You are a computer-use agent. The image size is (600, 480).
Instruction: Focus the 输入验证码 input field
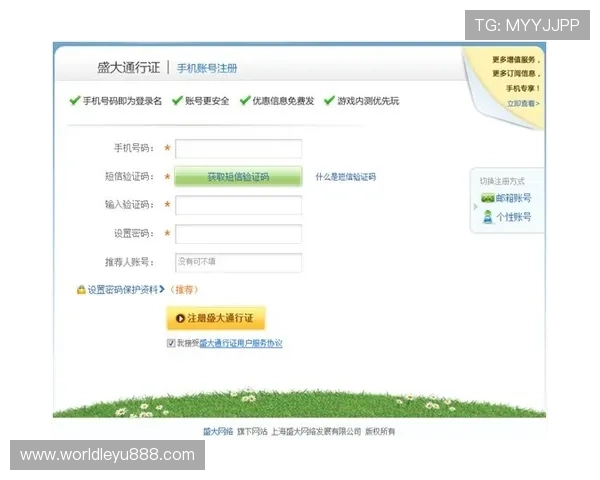pos(238,205)
